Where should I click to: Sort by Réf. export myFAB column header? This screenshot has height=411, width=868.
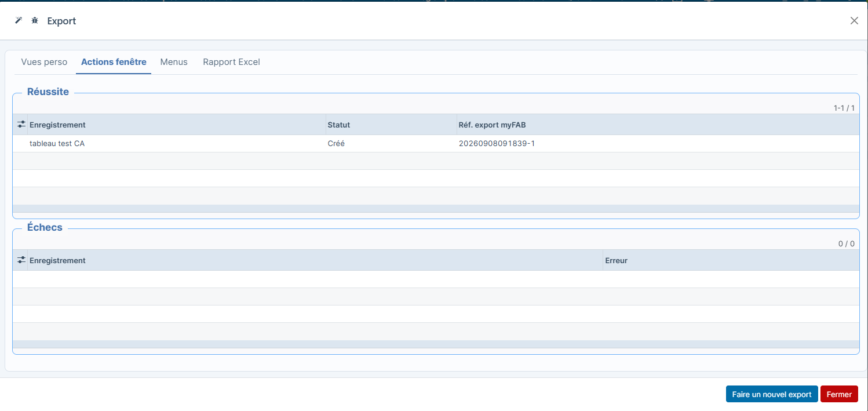(x=658, y=125)
